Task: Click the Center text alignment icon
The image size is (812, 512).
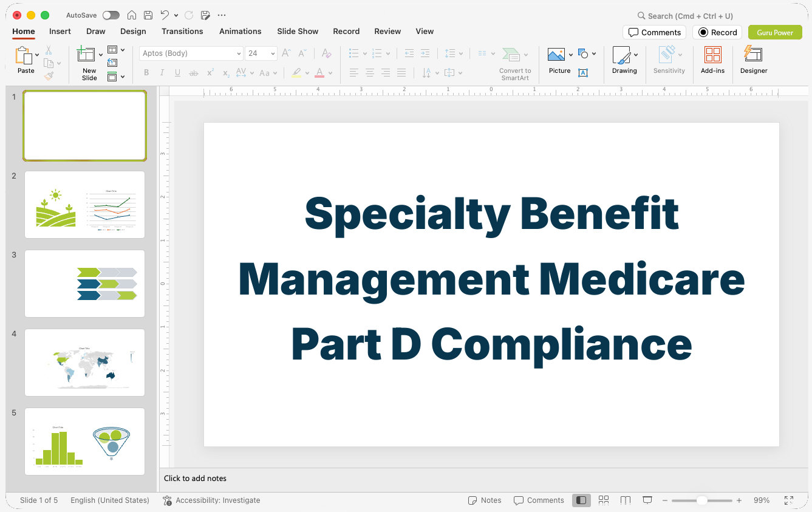Action: pyautogui.click(x=370, y=73)
